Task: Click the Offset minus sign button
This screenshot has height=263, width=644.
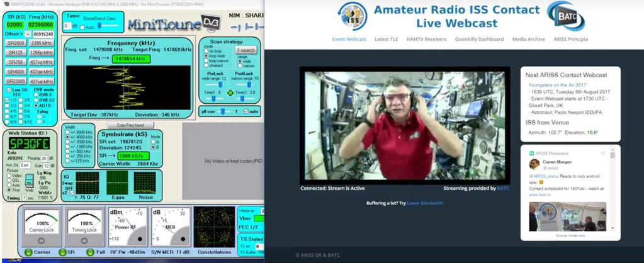Action: tap(28, 34)
